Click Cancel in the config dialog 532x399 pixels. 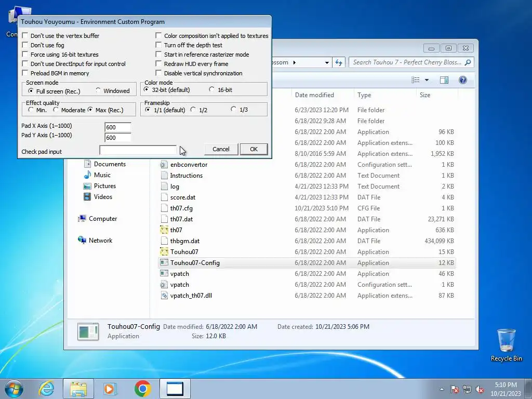(221, 149)
